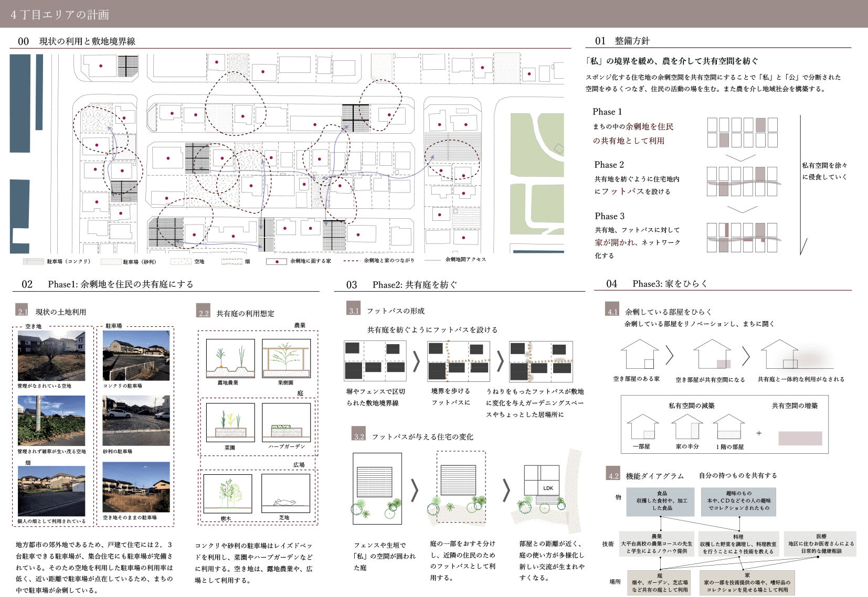Select the 個人の畑として利用されている photo
The width and height of the screenshot is (868, 597).
tap(51, 491)
